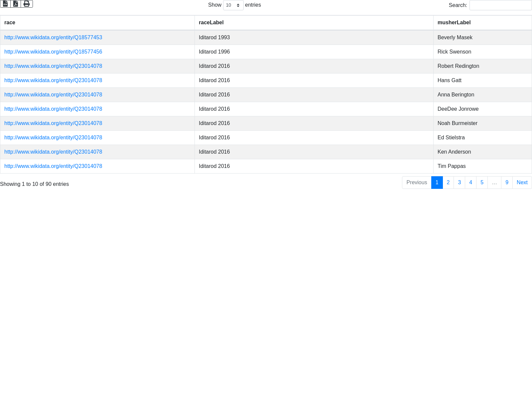Click the Ken Anderson cell
Viewport: 532px width, 399px height.
[x=482, y=152]
